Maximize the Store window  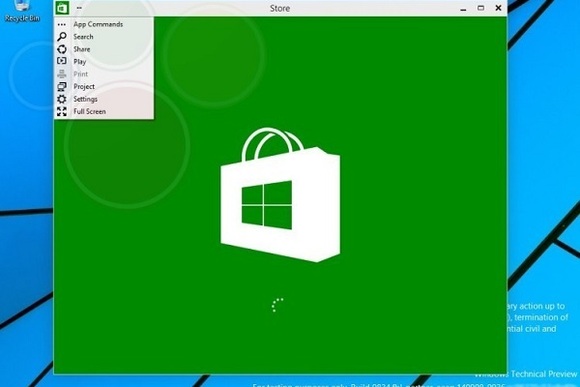[480, 8]
